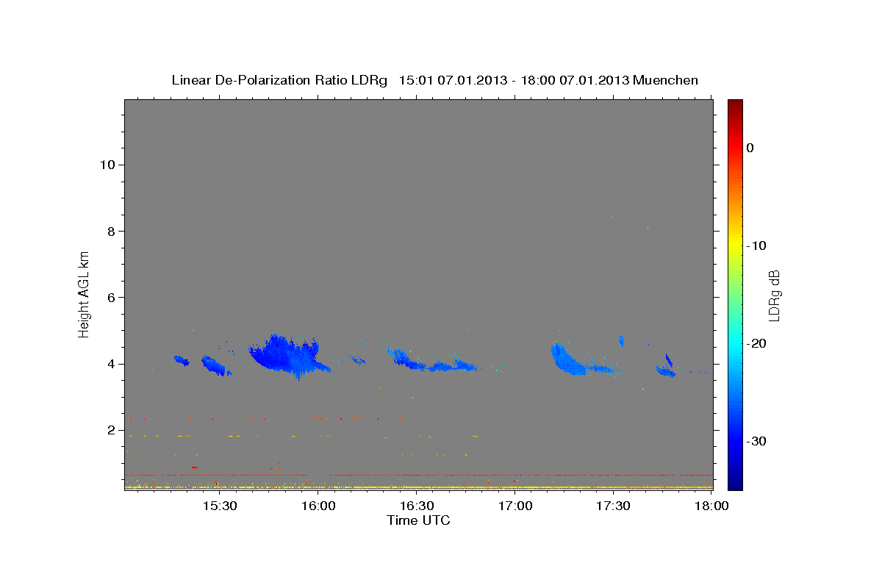The image size is (882, 588).
Task: Click the small cloud patch near 15:20
Action: click(182, 360)
